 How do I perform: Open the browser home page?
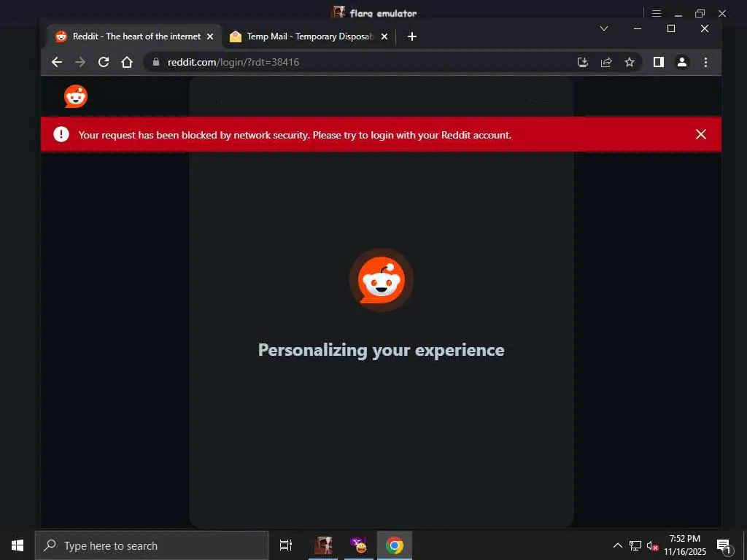pyautogui.click(x=127, y=62)
